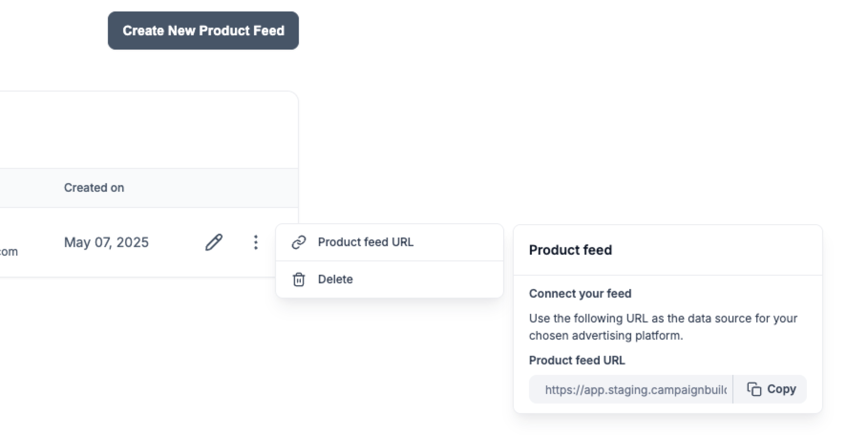Select the Product feed URL menu entry
The image size is (868, 435).
point(366,242)
